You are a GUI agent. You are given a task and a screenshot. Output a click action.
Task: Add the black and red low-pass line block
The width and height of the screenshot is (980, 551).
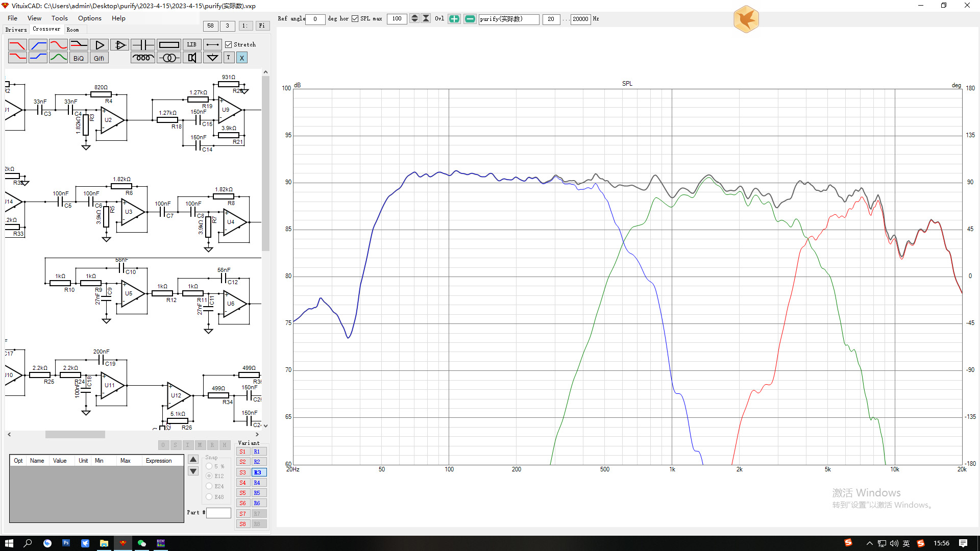(79, 45)
